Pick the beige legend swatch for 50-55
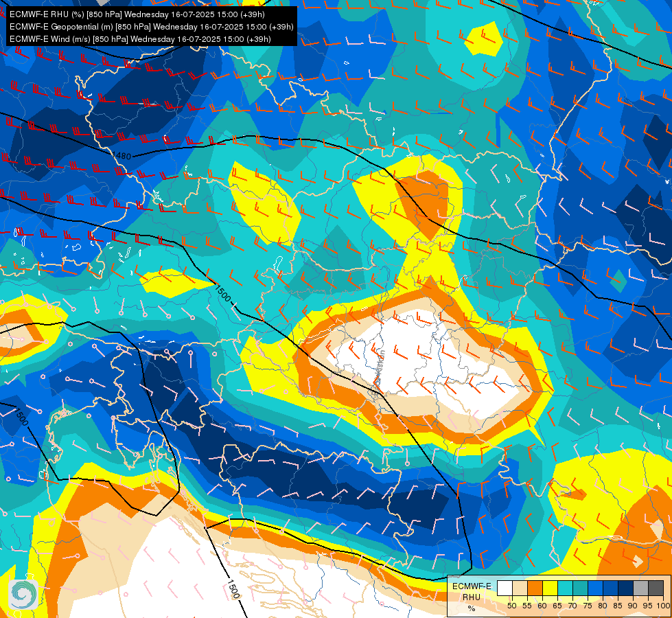This screenshot has height=618, width=672. tap(520, 588)
